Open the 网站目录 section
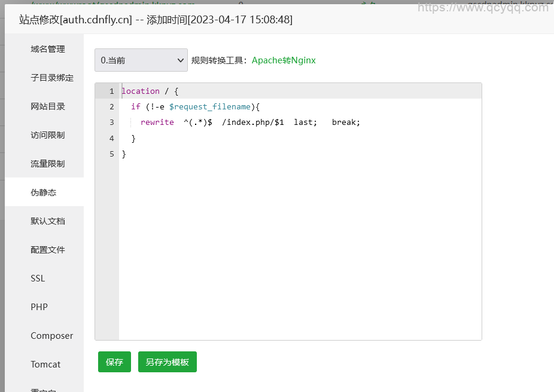554x392 pixels. click(48, 106)
